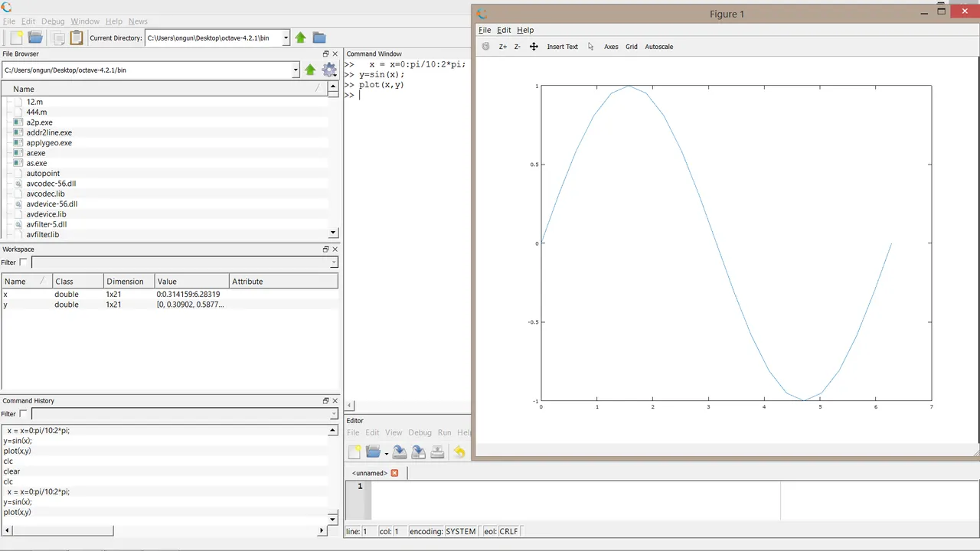This screenshot has height=551, width=980.
Task: Create new file in Editor toolbar
Action: click(x=354, y=452)
